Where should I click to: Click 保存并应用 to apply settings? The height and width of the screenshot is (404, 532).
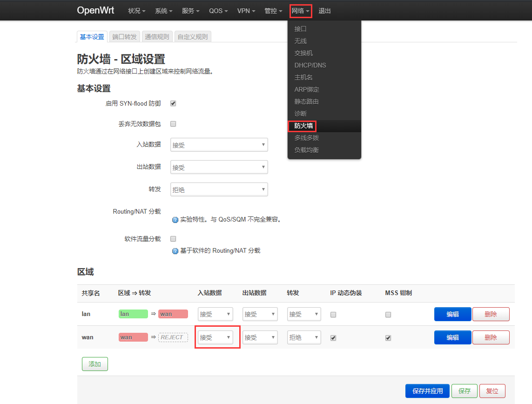tap(427, 391)
